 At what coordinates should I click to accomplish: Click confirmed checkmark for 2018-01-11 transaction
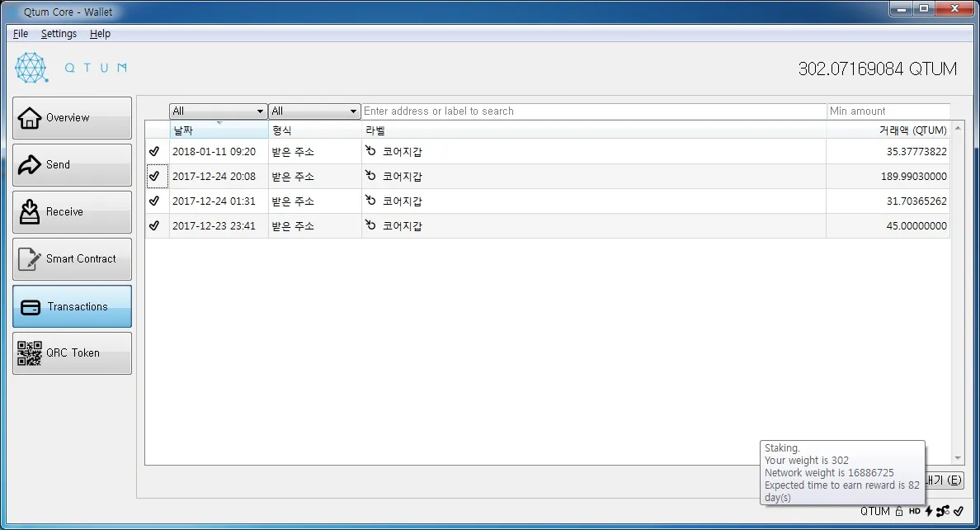[x=154, y=151]
